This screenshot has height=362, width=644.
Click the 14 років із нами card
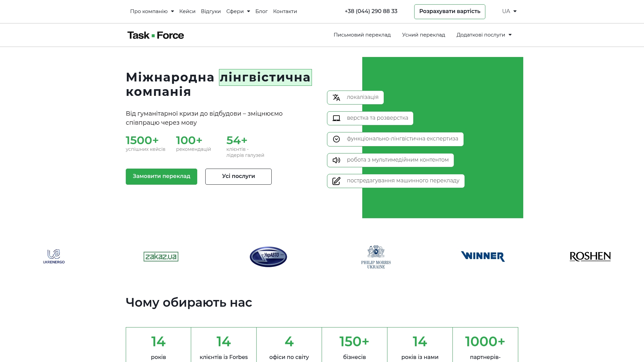tap(420, 345)
